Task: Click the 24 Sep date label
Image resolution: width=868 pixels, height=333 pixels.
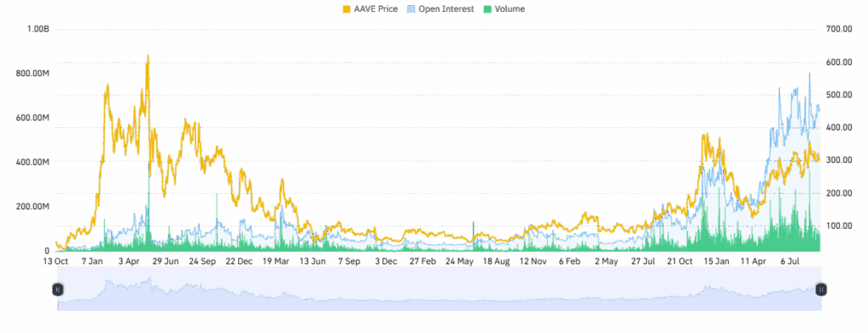Action: [x=202, y=261]
